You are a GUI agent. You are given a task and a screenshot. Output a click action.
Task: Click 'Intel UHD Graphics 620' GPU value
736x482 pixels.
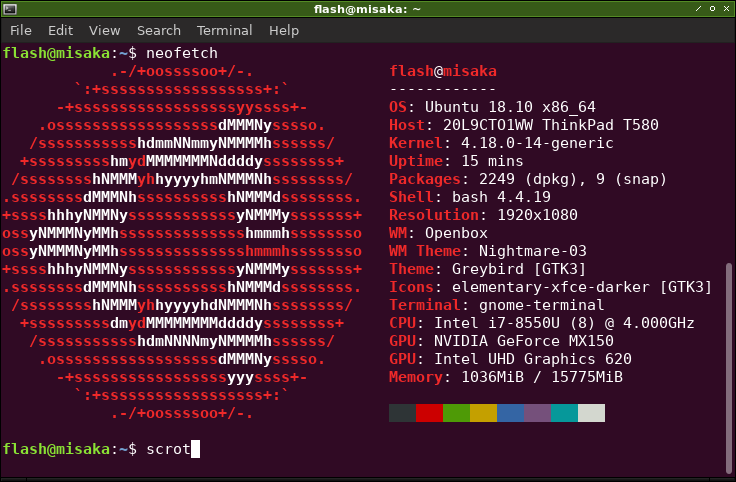pyautogui.click(x=533, y=359)
